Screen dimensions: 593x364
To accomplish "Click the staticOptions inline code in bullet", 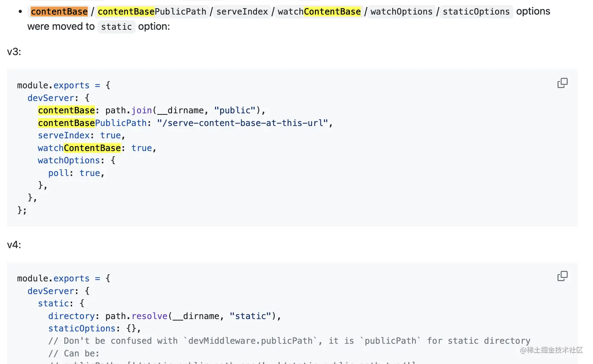I will pos(476,12).
